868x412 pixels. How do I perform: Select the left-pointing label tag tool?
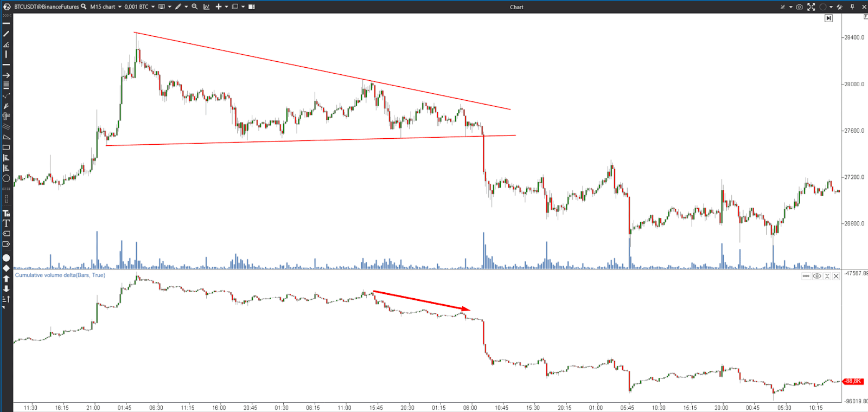7,234
